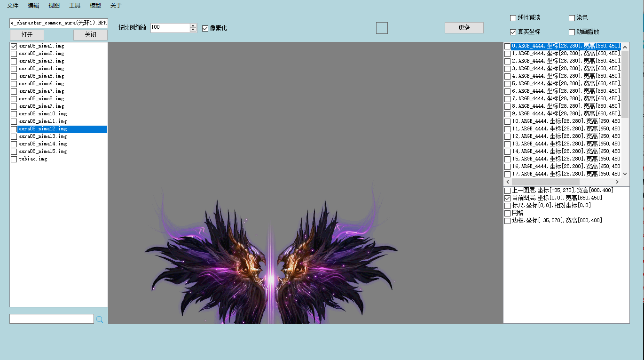Screen dimensions: 644x360
Task: Click the scale spinner up arrow
Action: (x=193, y=25)
